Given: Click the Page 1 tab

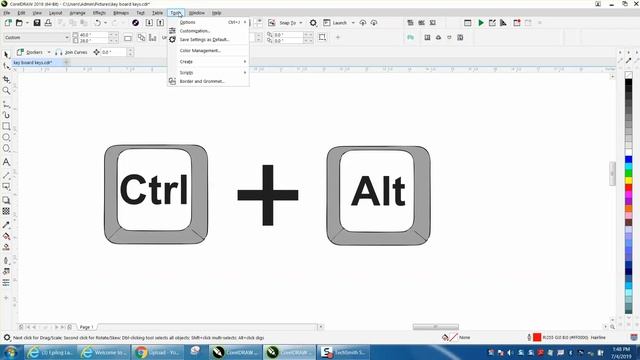Looking at the screenshot, I should pos(86,327).
